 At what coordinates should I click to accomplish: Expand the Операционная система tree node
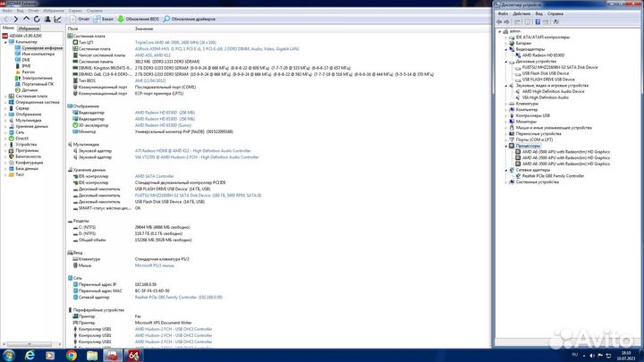tap(5, 102)
